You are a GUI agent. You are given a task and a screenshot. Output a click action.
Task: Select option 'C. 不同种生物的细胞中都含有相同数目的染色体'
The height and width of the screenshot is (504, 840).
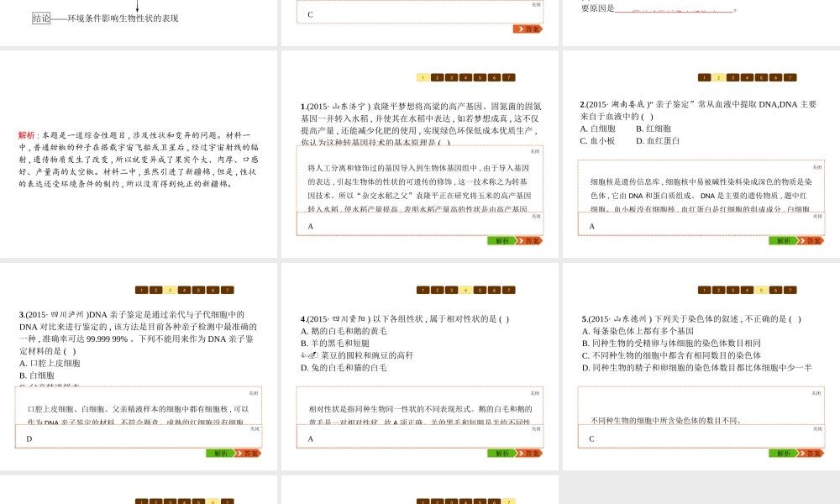(672, 355)
